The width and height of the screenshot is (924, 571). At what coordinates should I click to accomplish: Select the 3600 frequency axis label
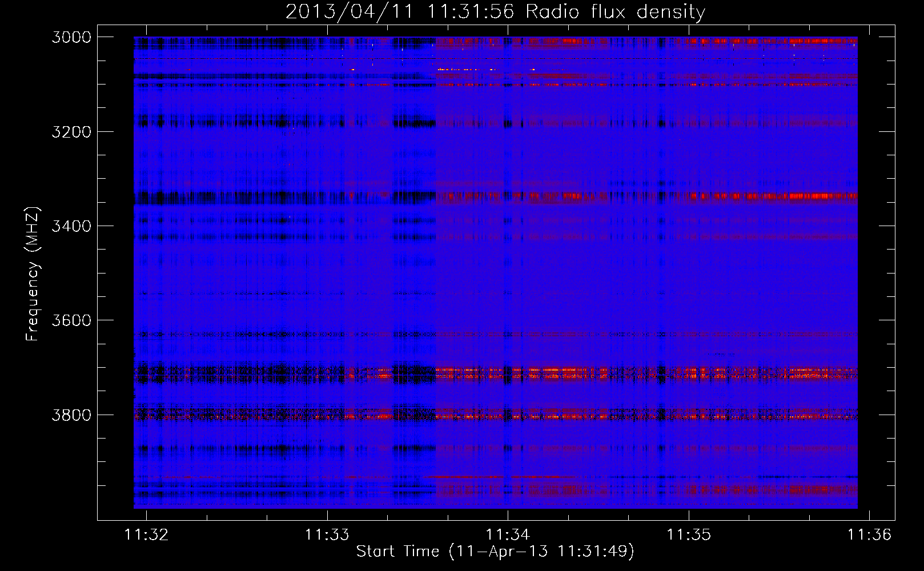tap(71, 320)
